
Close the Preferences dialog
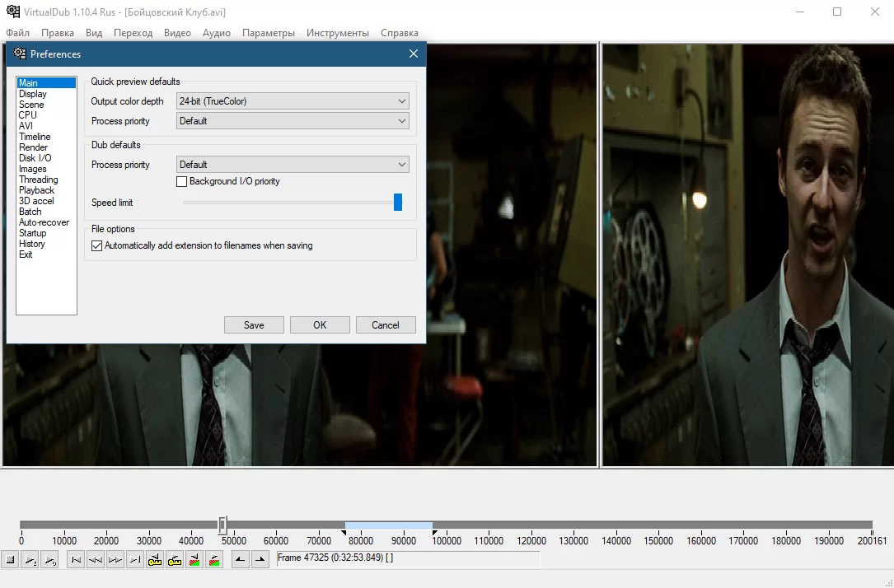[414, 54]
